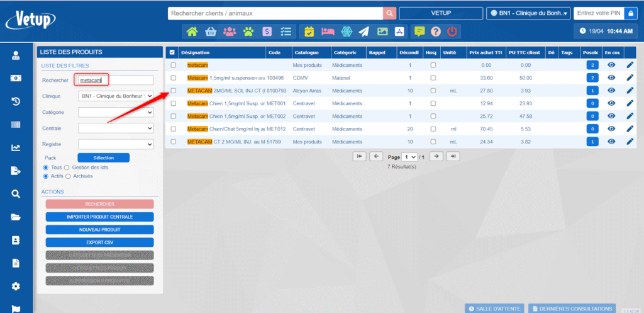
Task: Click the shopping basket icon
Action: coord(211,31)
